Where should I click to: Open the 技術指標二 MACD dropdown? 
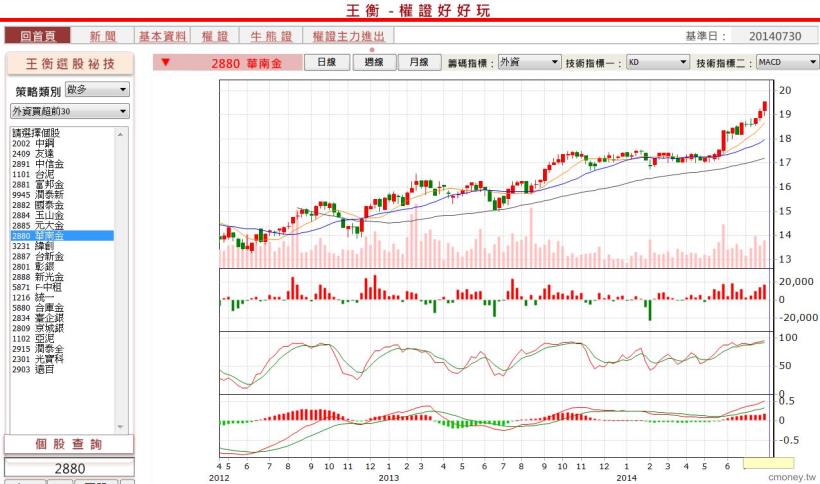(787, 62)
